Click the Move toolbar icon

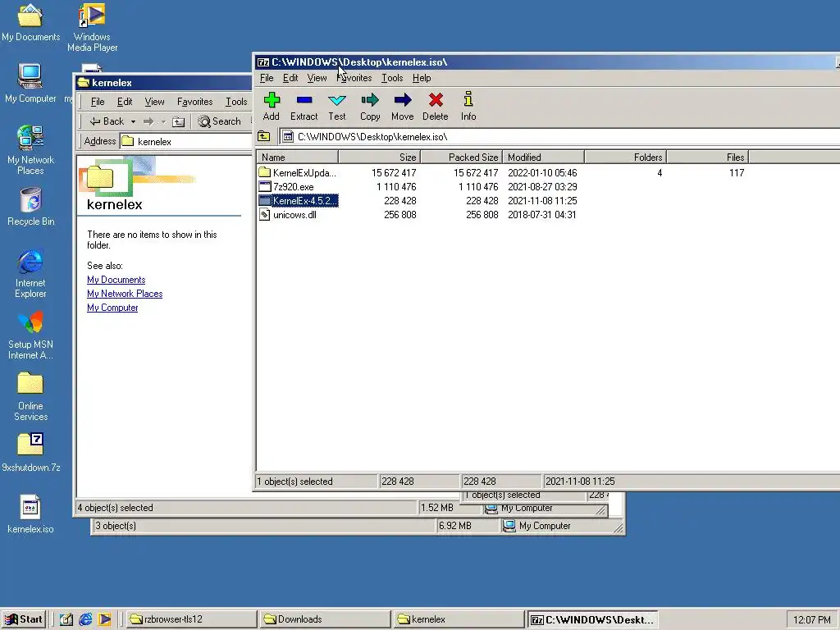[x=402, y=106]
